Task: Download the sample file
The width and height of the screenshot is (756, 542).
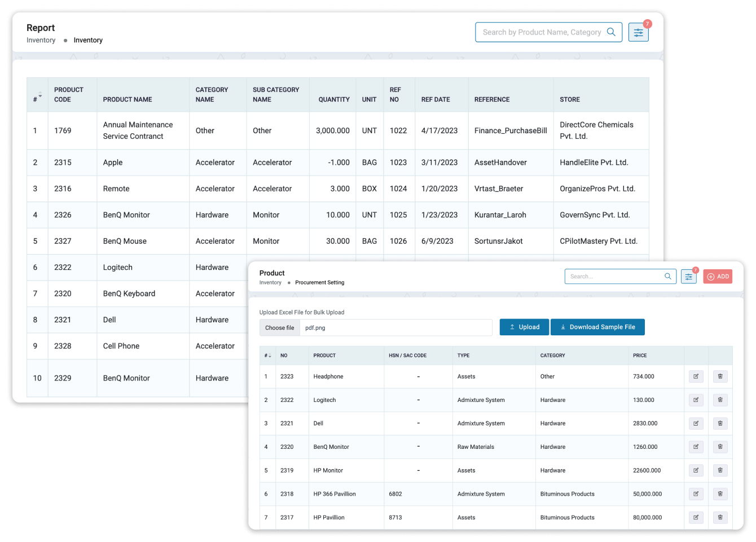Action: point(597,327)
